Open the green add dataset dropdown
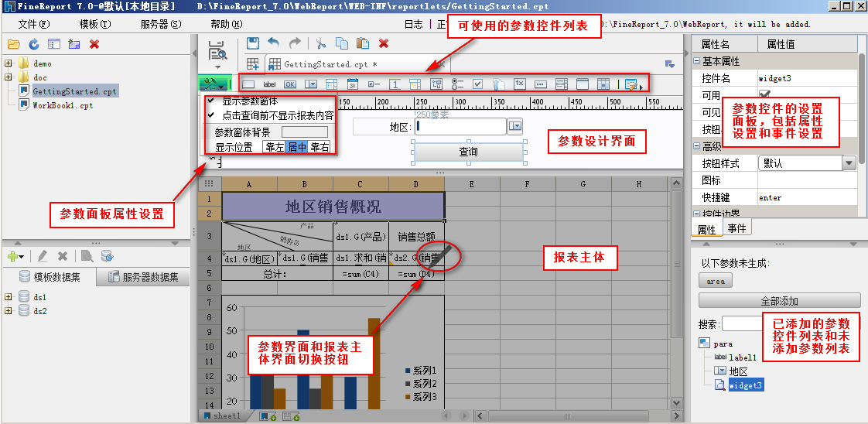 [15, 256]
